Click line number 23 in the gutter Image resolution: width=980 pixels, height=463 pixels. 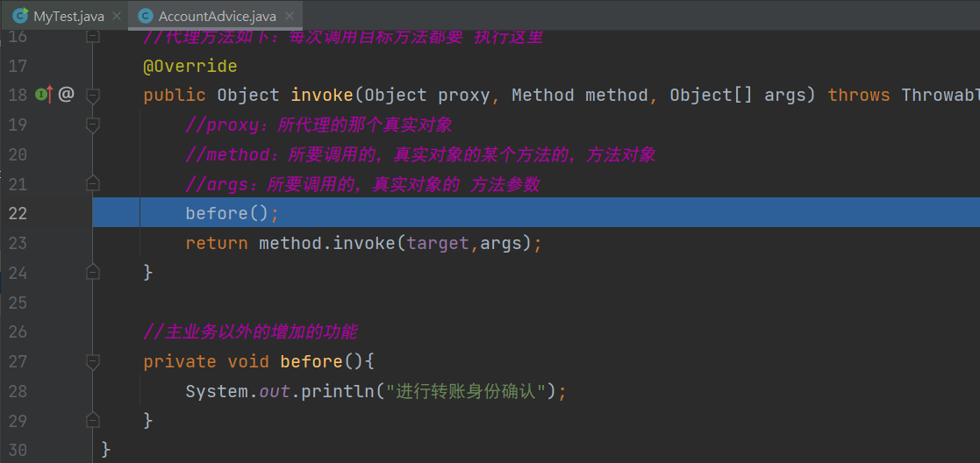18,243
